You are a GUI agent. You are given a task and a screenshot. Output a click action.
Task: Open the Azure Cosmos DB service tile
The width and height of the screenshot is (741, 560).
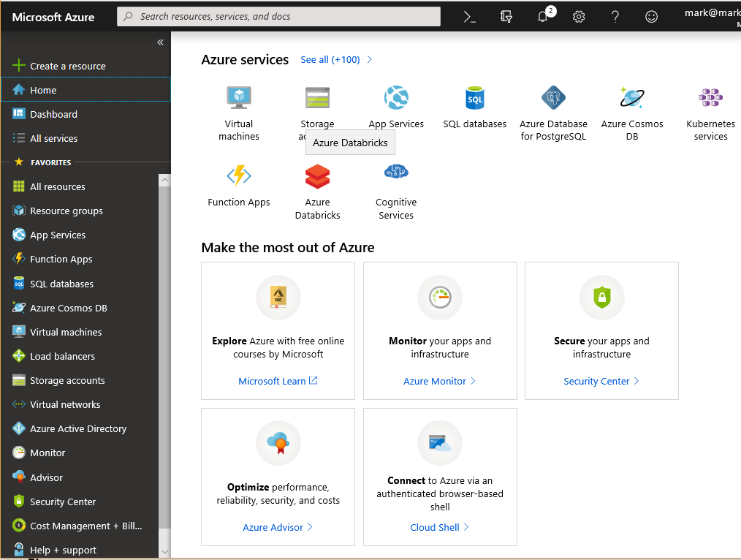632,98
